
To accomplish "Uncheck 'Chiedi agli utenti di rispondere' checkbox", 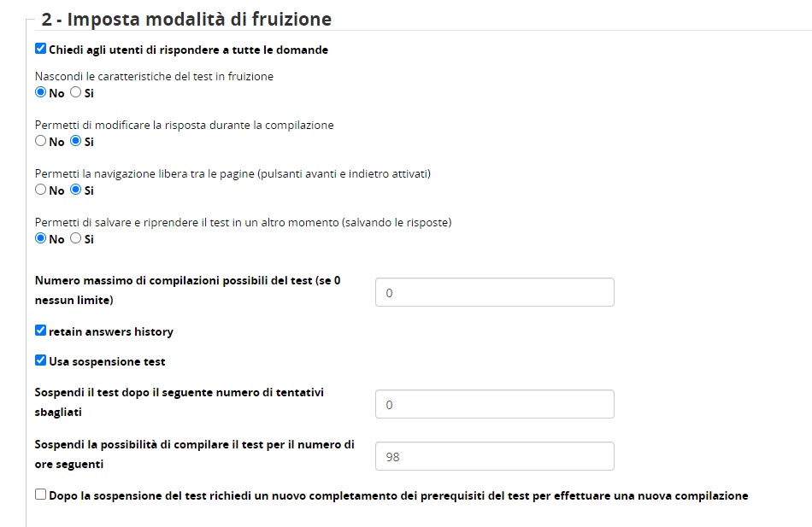I will tap(40, 50).
